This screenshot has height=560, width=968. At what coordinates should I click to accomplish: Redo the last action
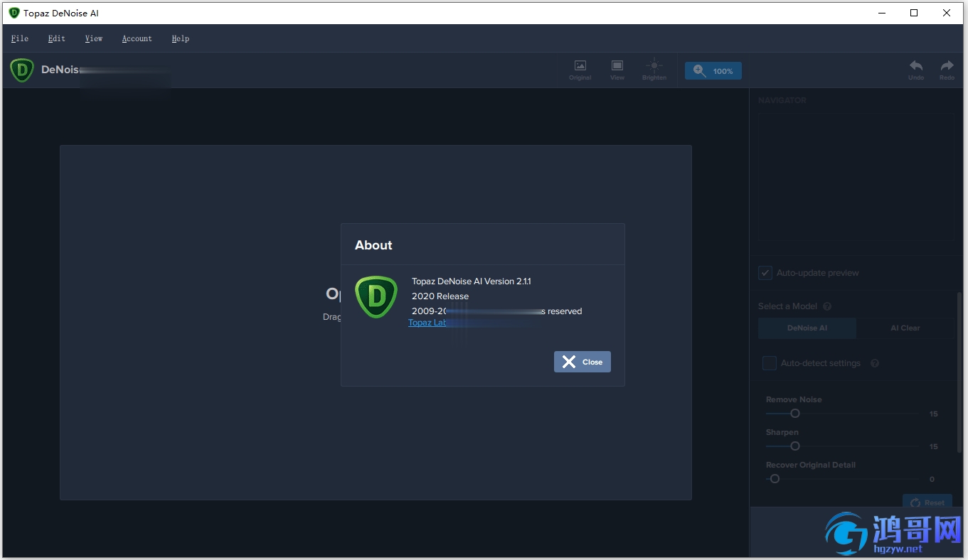coord(947,70)
